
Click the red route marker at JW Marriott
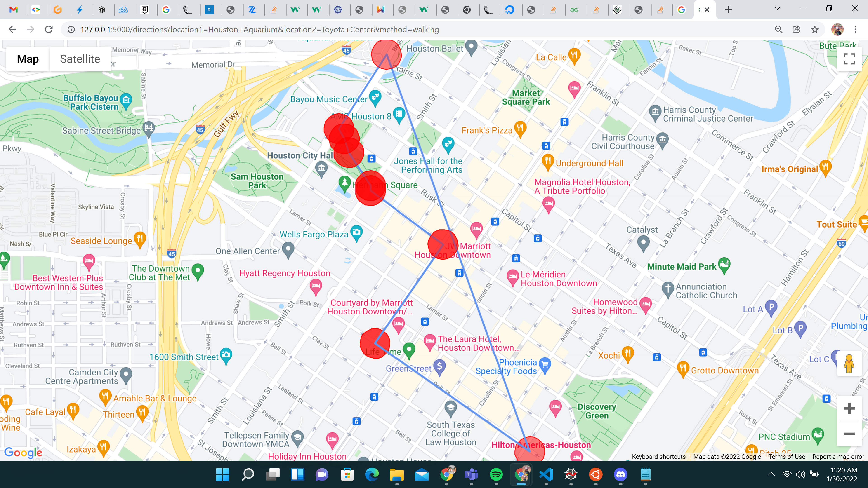coord(442,244)
